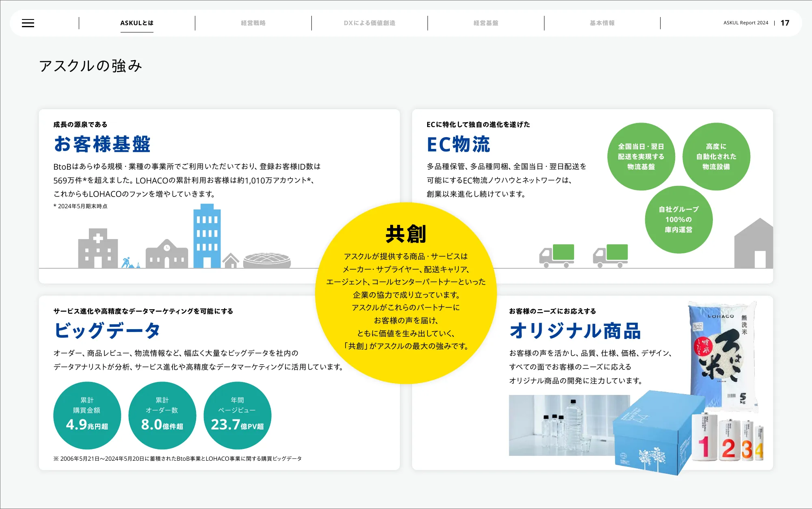The width and height of the screenshot is (812, 509).
Task: Click the line 「共創」がアスクルの最大の強みです。
Action: click(x=406, y=346)
